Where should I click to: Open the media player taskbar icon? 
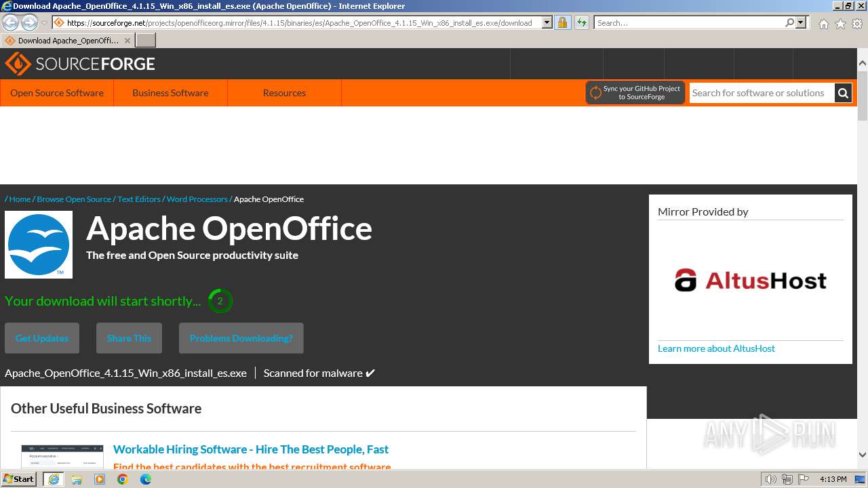[x=100, y=479]
